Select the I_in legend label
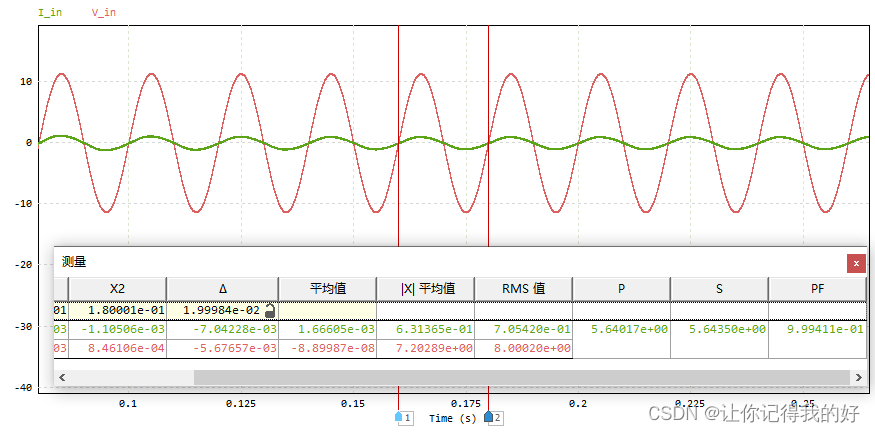This screenshot has width=875, height=432. pos(50,12)
